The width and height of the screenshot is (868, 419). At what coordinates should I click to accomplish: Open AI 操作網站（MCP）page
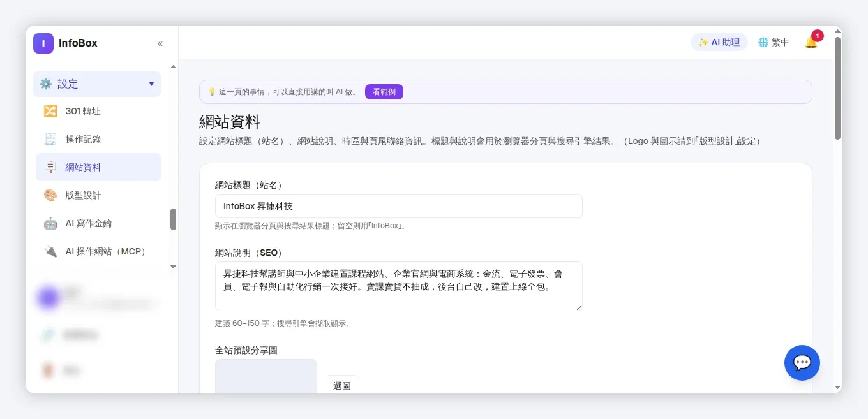pyautogui.click(x=98, y=251)
